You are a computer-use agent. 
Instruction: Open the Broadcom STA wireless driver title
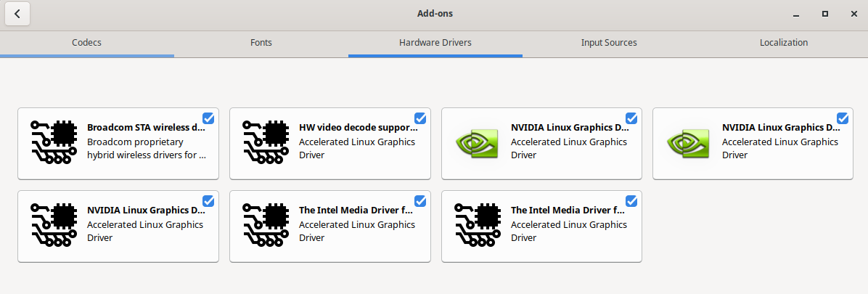[x=146, y=127]
